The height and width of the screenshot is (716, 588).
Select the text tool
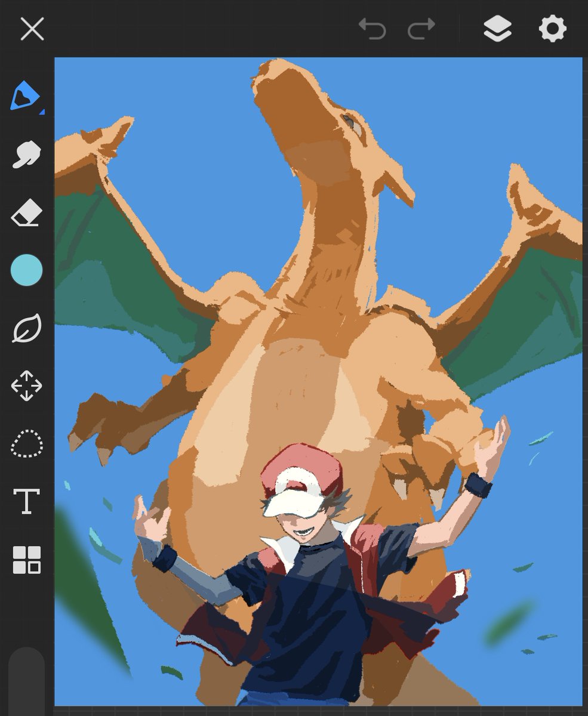point(27,501)
